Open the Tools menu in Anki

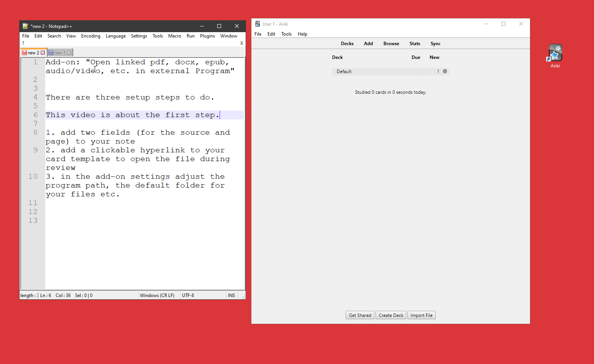tap(286, 34)
